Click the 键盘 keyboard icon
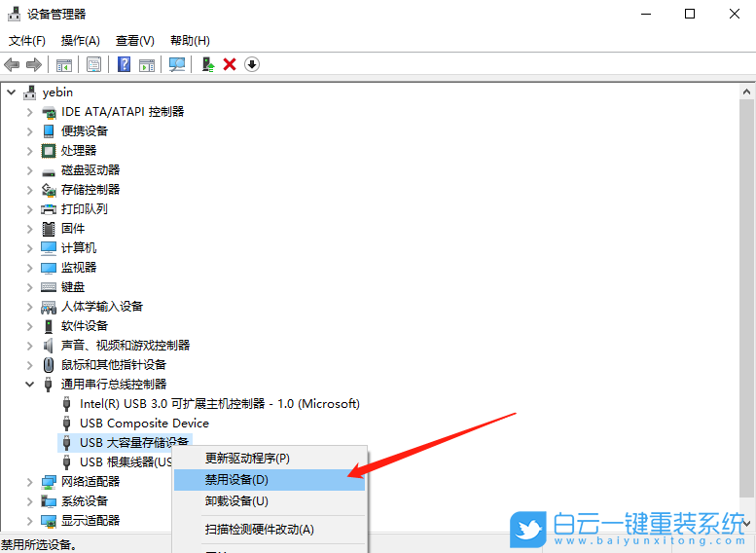The width and height of the screenshot is (756, 553). pyautogui.click(x=49, y=287)
